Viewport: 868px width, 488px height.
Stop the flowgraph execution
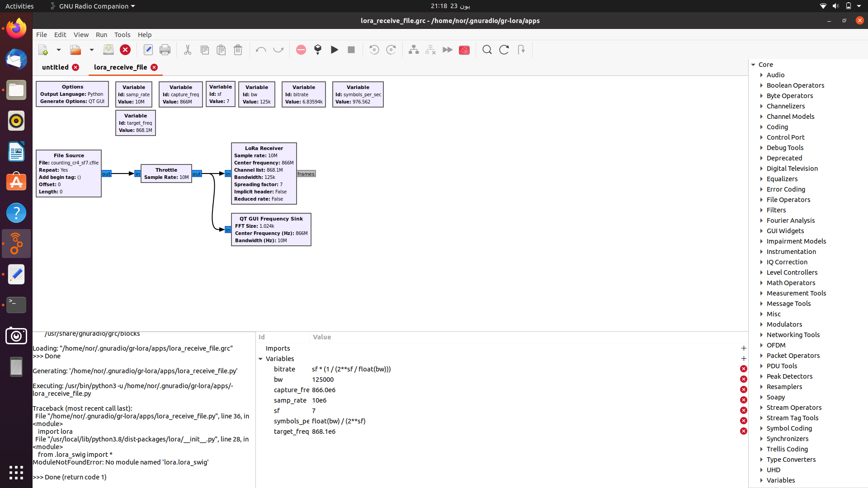(x=351, y=50)
